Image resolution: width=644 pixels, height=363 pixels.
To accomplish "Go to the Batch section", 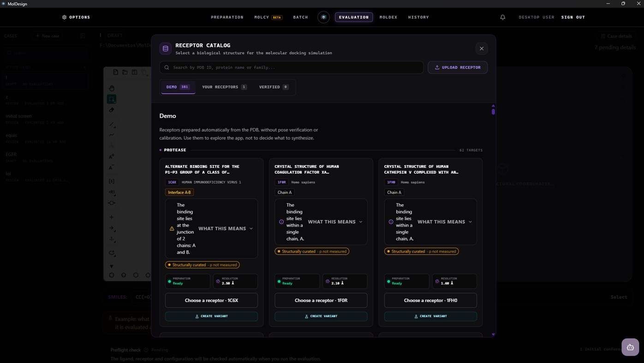I will click(301, 17).
